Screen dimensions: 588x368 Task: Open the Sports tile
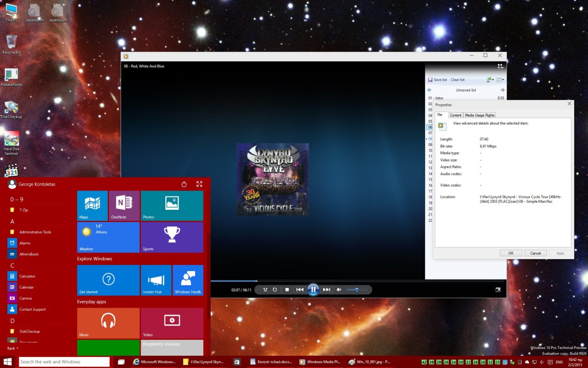[172, 237]
